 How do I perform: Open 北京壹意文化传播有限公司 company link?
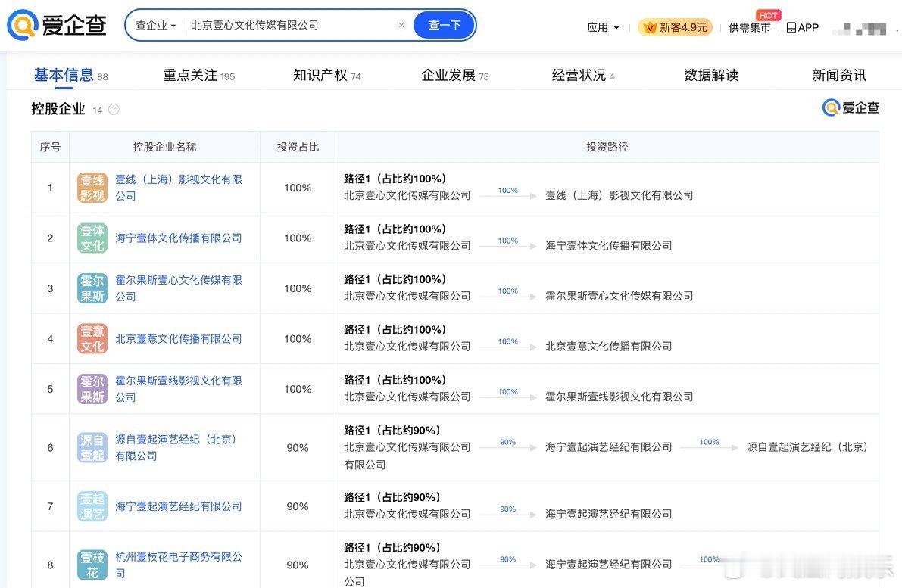pos(178,338)
